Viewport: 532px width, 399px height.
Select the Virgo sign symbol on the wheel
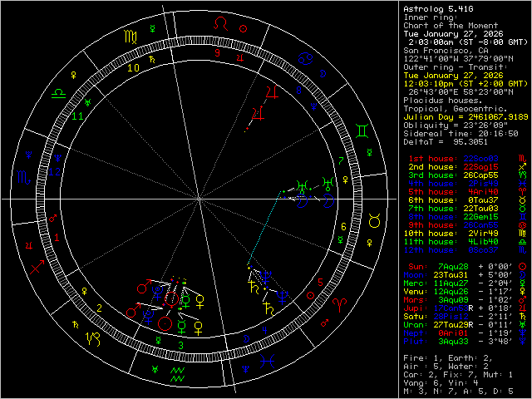pyautogui.click(x=132, y=36)
